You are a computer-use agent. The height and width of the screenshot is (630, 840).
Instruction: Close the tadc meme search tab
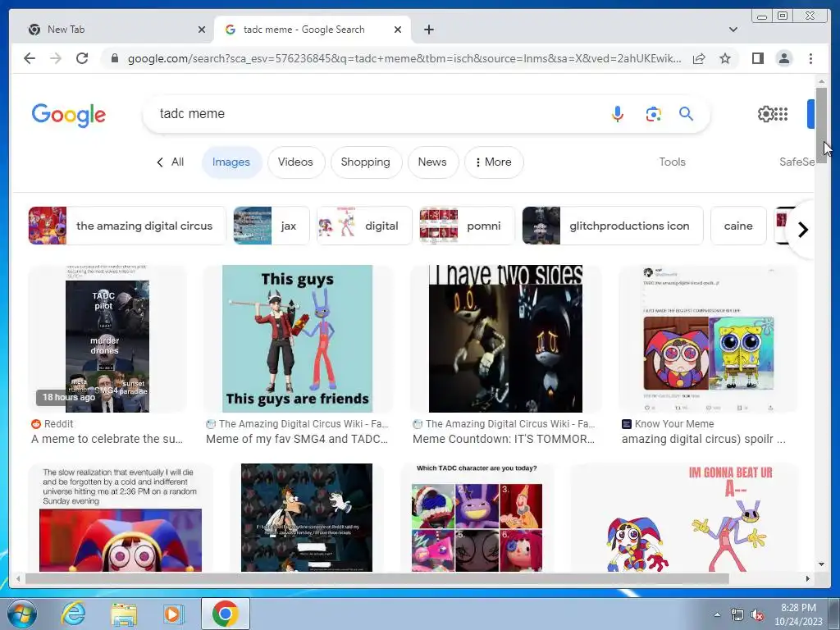398,30
